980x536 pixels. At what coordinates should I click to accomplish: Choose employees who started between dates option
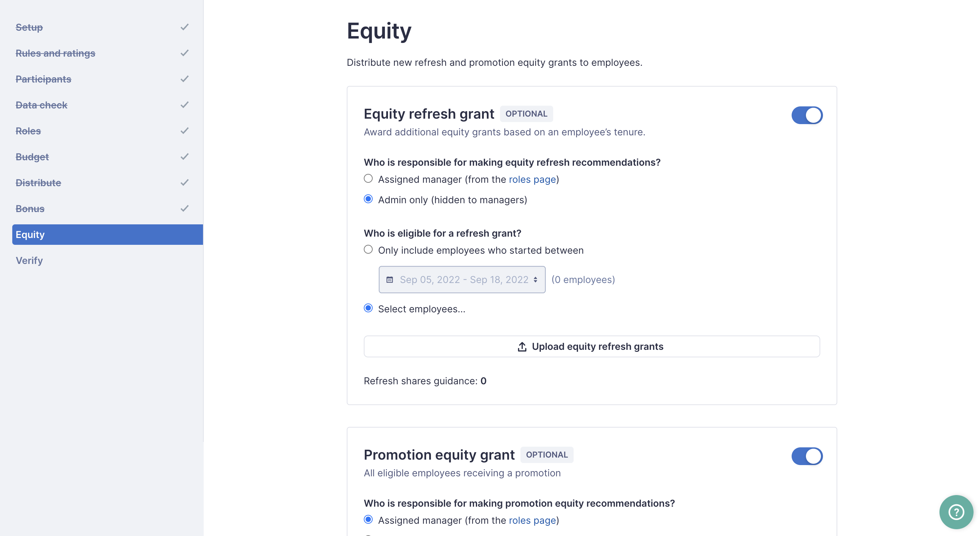(368, 249)
